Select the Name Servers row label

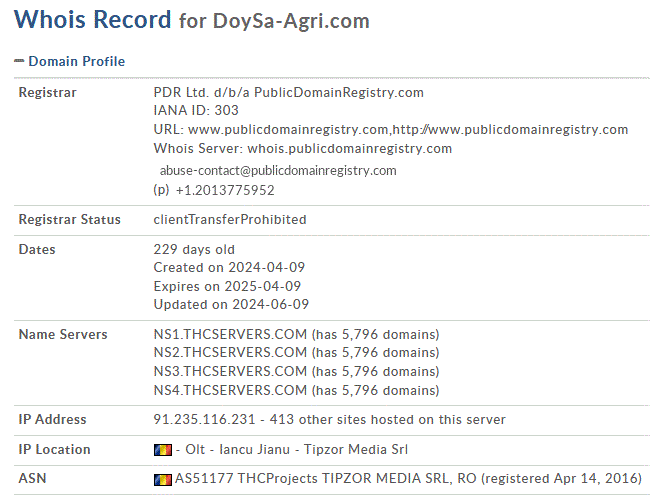tap(63, 334)
